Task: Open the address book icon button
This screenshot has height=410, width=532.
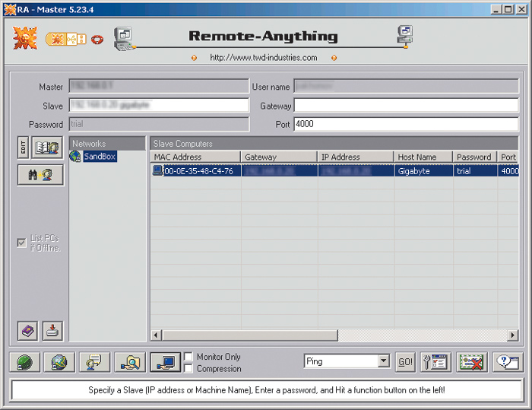Action: (x=47, y=147)
